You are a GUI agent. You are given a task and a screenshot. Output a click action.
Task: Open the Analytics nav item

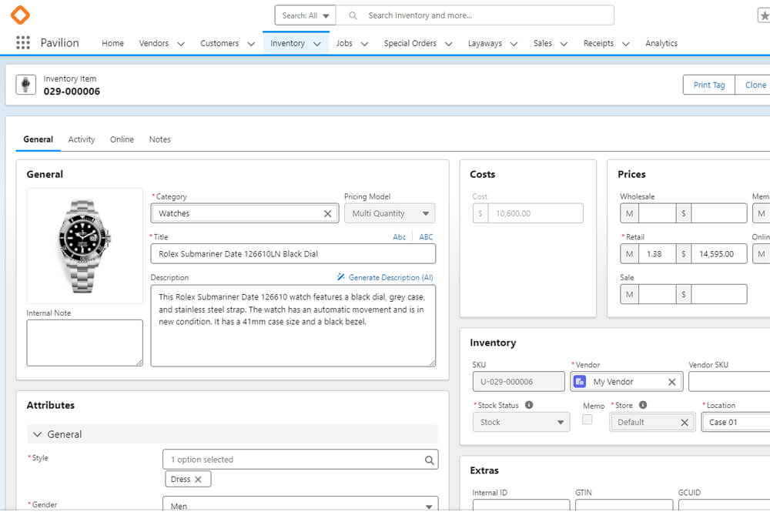(661, 43)
